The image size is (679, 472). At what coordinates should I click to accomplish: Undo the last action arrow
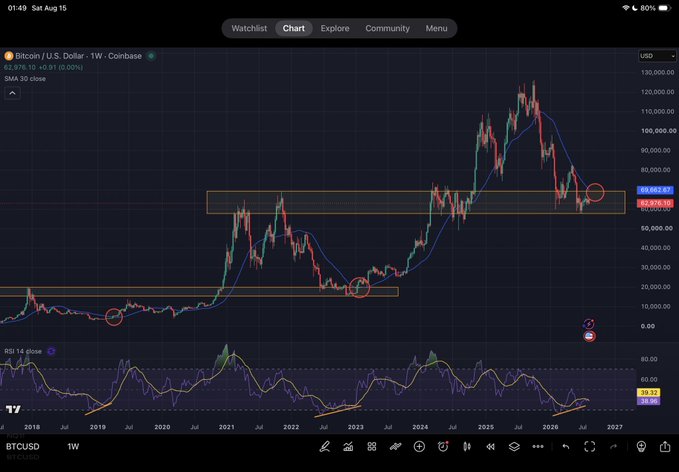pyautogui.click(x=566, y=446)
